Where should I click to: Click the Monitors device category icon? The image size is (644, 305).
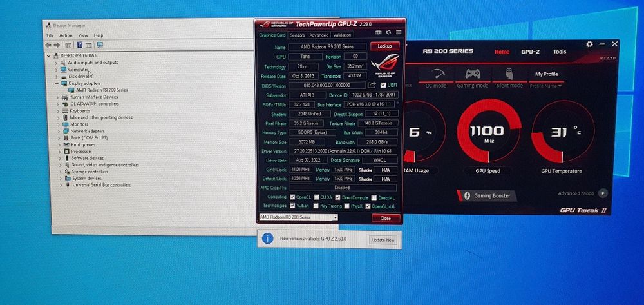tap(65, 124)
